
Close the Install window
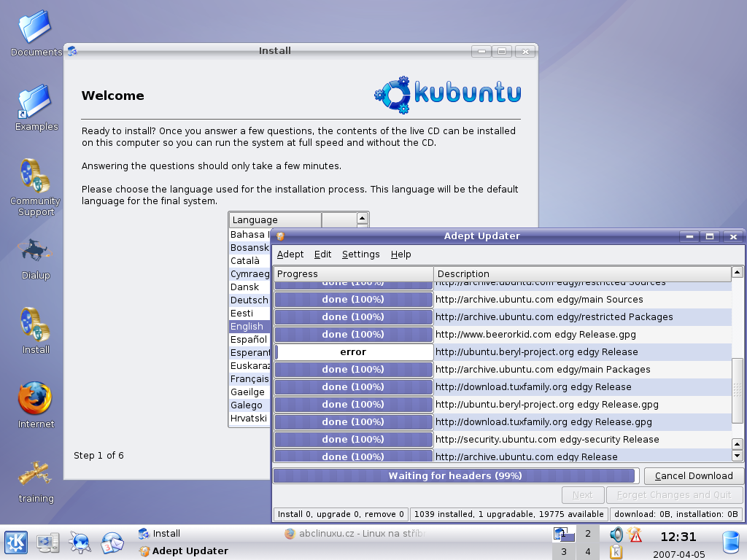point(525,51)
